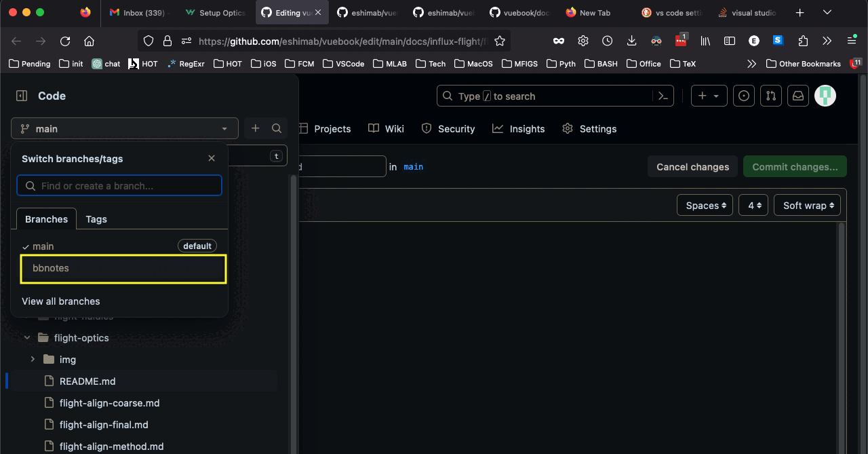Switch to the Inbox (339) Gmail tab
The width and height of the screenshot is (868, 454).
138,12
